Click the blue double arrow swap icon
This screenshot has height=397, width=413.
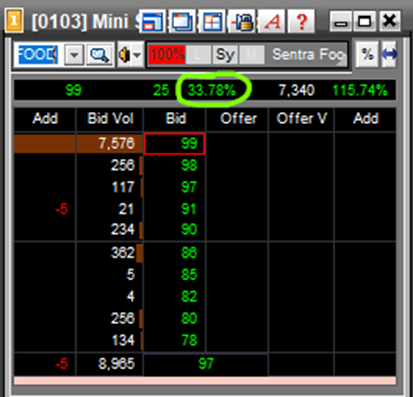click(389, 54)
